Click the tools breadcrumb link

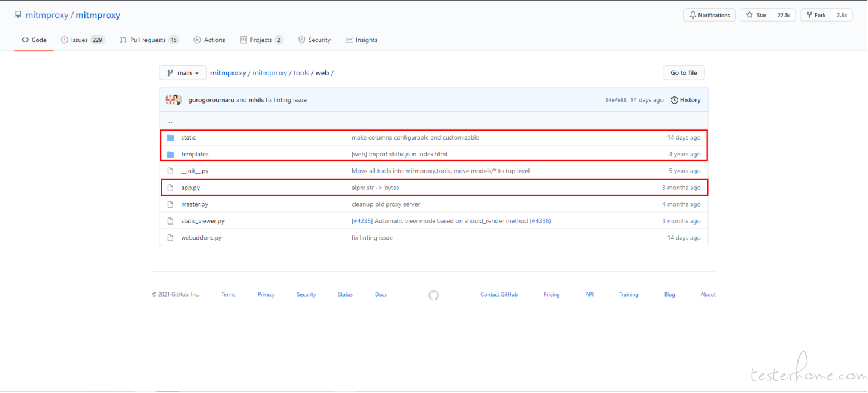[x=301, y=73]
